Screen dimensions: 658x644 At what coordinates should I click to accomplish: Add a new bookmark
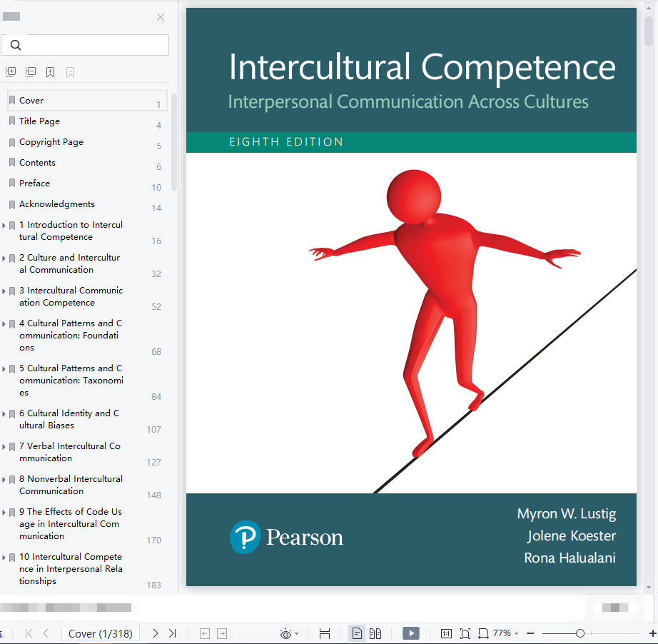(51, 72)
